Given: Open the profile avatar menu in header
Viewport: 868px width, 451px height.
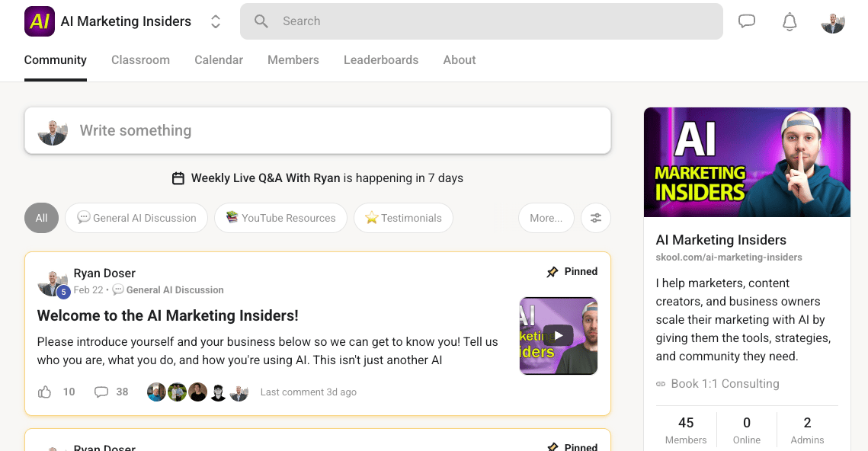Looking at the screenshot, I should click(833, 21).
